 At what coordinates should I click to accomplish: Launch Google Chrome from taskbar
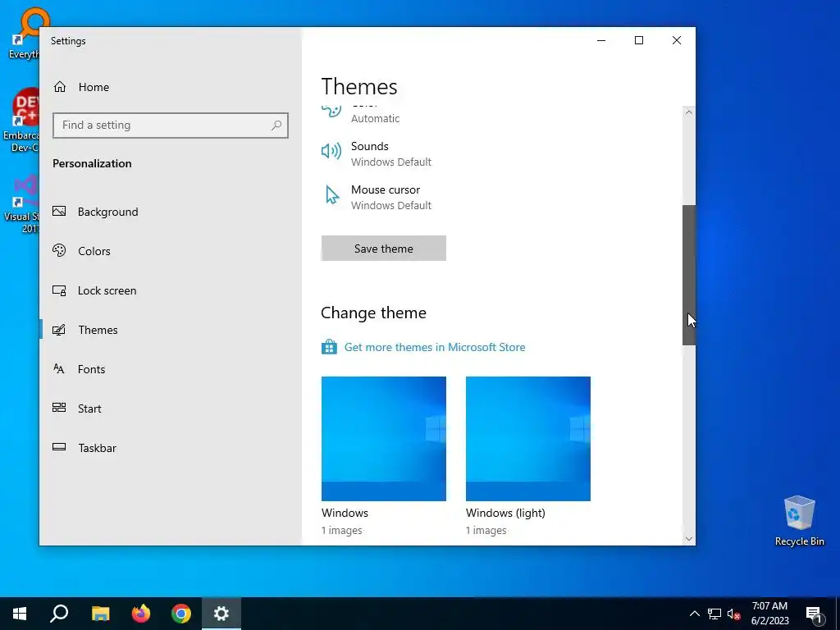181,614
